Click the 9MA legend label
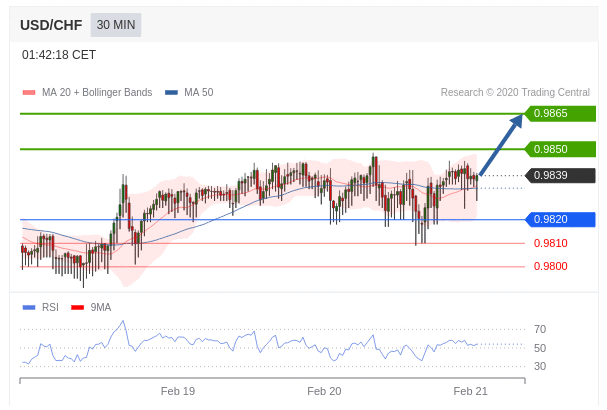The image size is (607, 410). tap(101, 307)
